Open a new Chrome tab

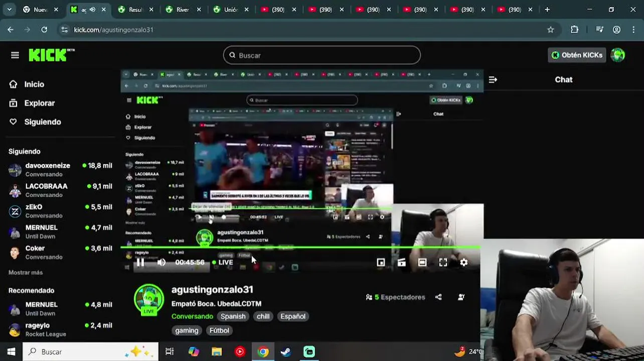547,10
